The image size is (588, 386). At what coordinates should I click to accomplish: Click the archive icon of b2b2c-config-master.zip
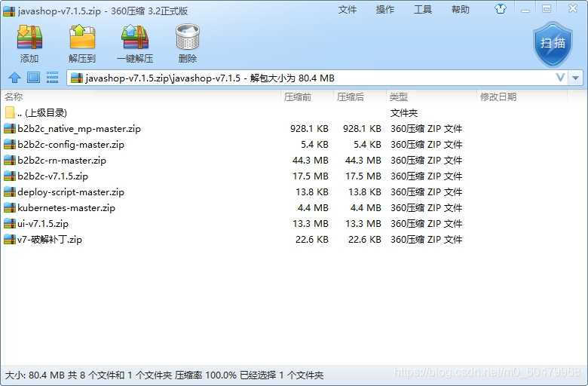pyautogui.click(x=9, y=145)
